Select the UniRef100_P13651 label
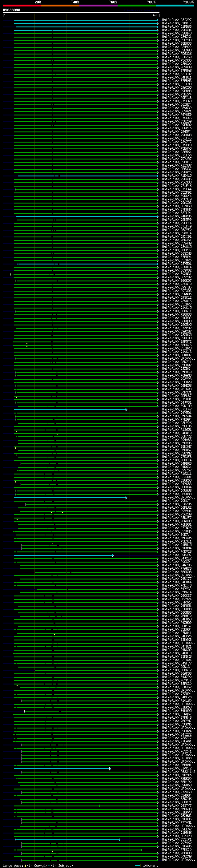 tap(176, 430)
